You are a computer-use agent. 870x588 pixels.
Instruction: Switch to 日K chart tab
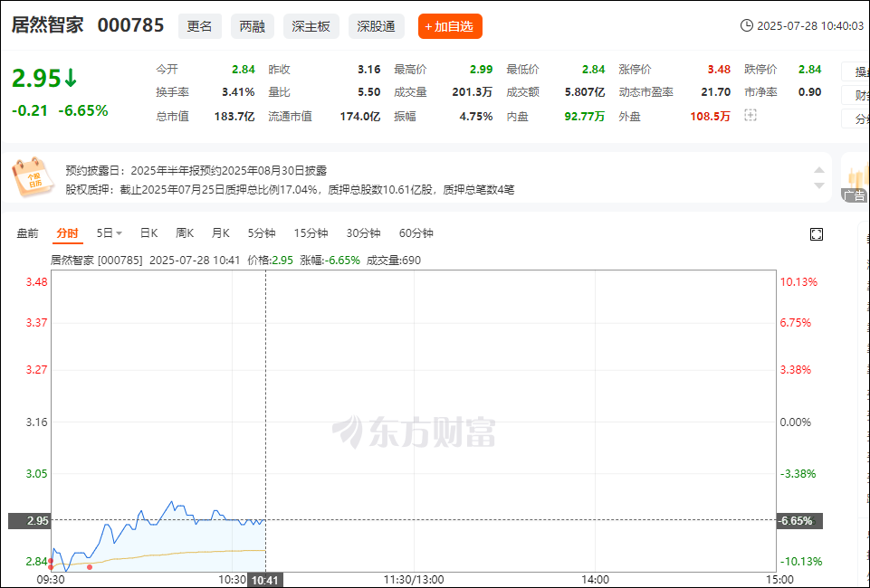tap(148, 233)
